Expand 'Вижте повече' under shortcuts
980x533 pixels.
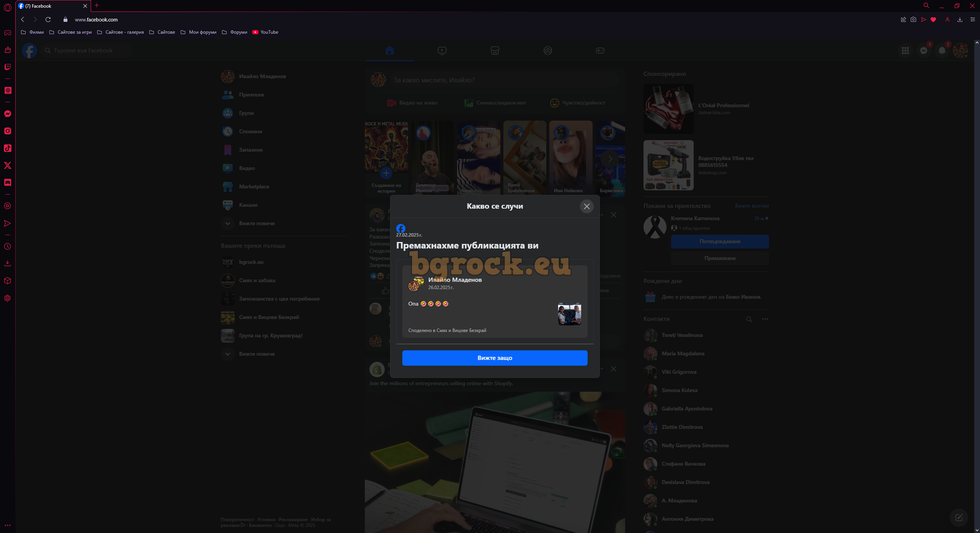pyautogui.click(x=283, y=354)
